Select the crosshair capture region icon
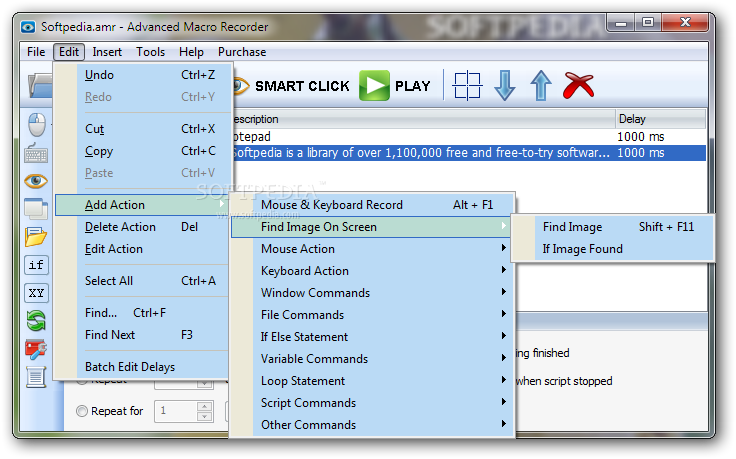 tap(467, 85)
